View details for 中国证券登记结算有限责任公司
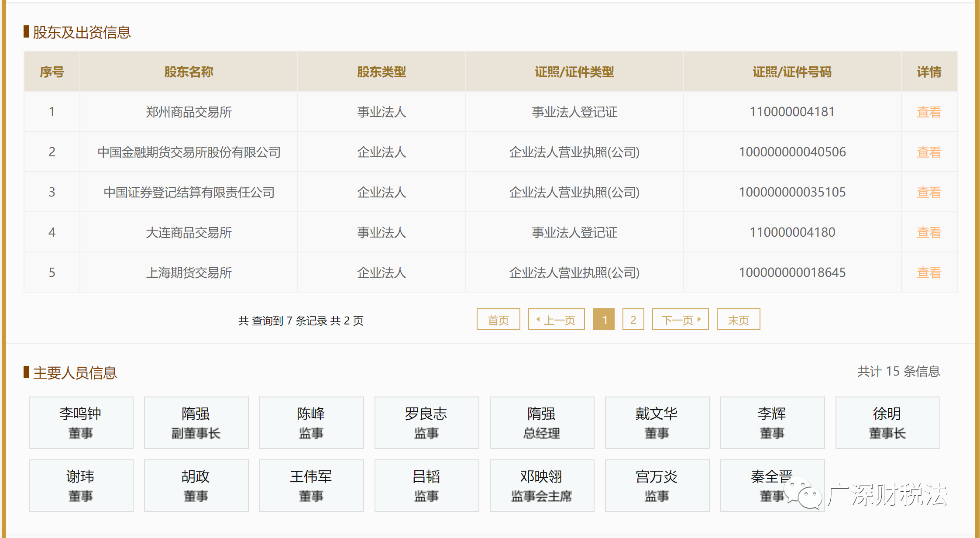The height and width of the screenshot is (538, 980). (928, 193)
